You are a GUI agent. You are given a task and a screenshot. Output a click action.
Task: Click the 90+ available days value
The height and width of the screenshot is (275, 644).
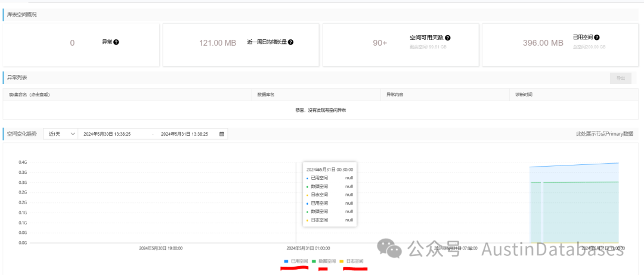pos(380,43)
